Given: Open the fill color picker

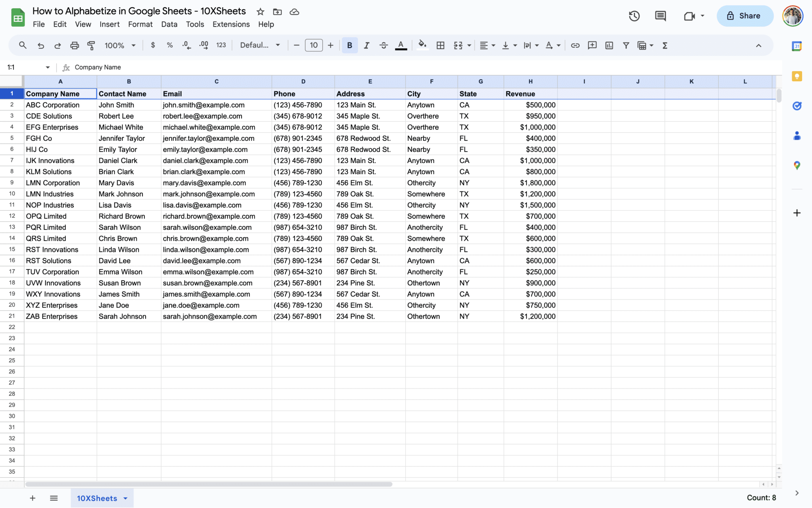Looking at the screenshot, I should pos(422,45).
